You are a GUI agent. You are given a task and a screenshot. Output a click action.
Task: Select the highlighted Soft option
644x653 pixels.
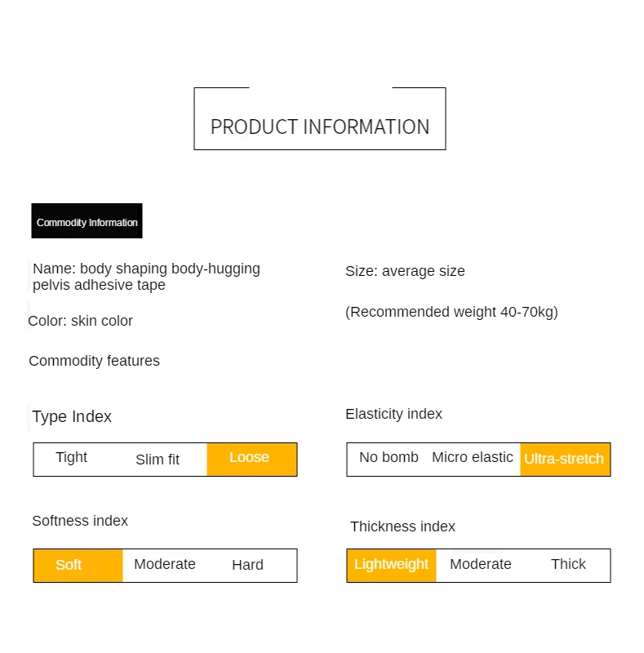(x=69, y=565)
